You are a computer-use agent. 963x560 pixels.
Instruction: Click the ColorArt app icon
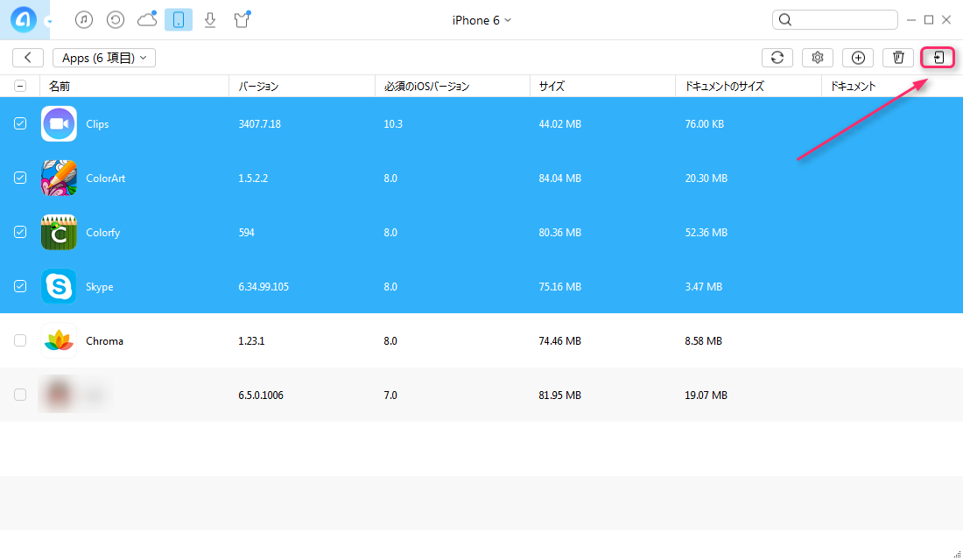pos(59,178)
